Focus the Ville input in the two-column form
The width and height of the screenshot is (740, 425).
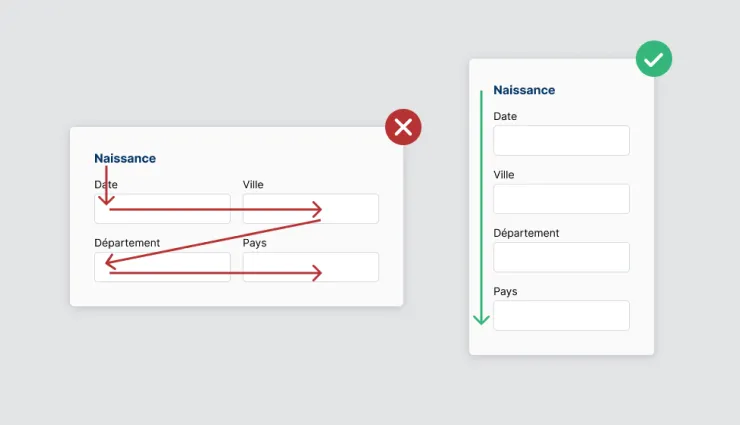311,209
